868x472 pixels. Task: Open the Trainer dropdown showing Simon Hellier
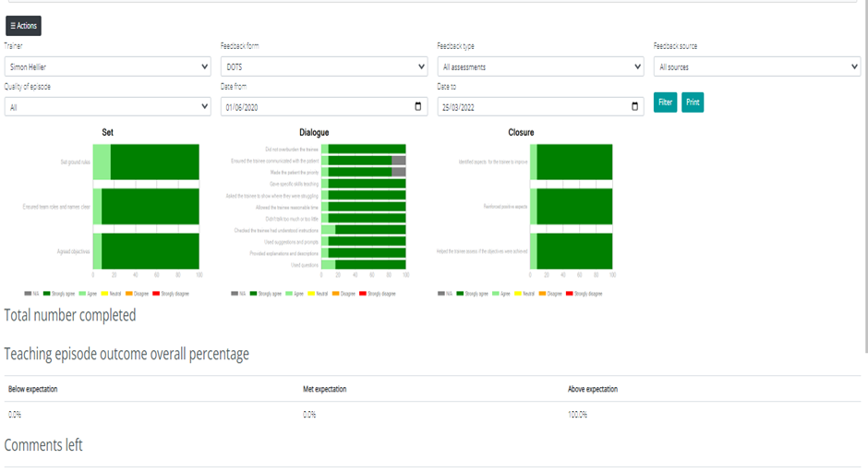point(107,67)
